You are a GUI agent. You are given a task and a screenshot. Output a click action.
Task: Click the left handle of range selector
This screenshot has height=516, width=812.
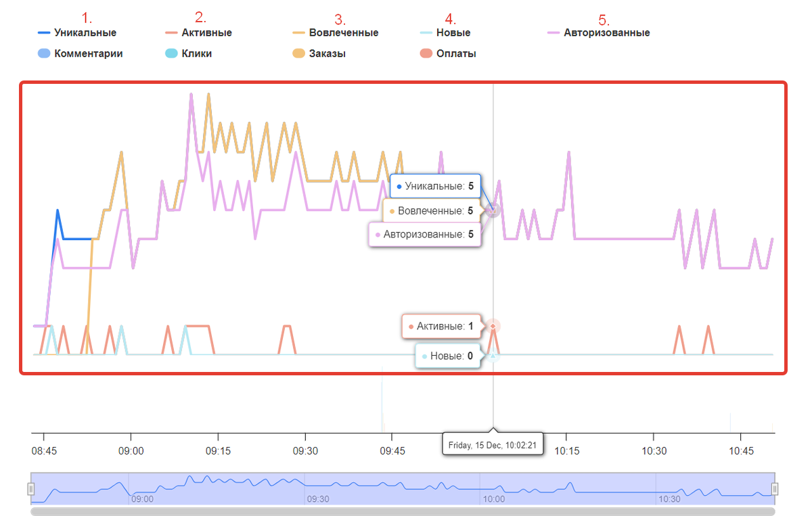point(30,489)
